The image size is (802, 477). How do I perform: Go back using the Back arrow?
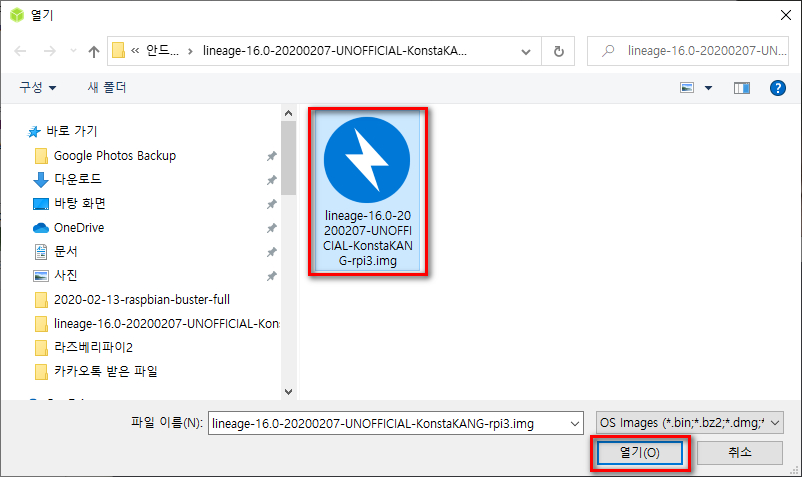point(20,51)
